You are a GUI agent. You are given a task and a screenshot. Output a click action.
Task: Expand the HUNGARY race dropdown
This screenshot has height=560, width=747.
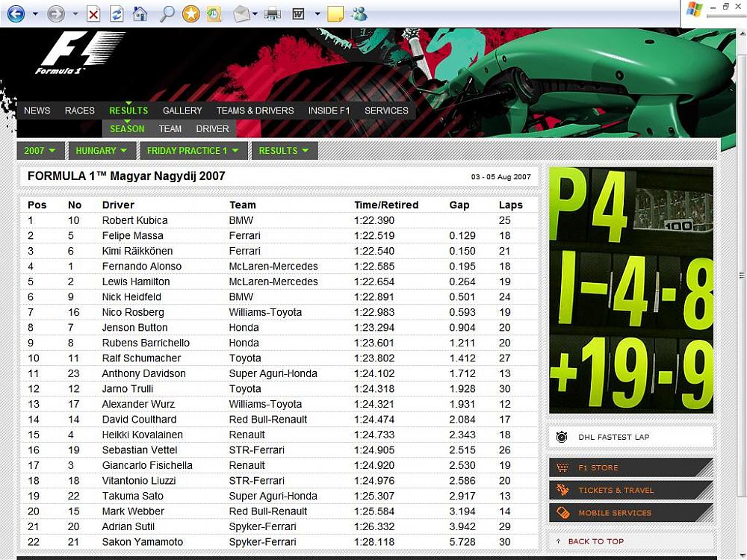pyautogui.click(x=102, y=151)
